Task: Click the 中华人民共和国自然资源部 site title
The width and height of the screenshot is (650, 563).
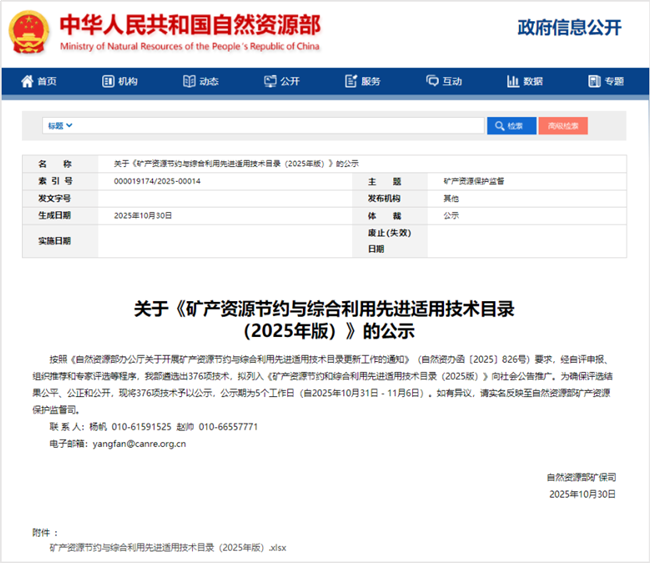Action: coord(190,24)
